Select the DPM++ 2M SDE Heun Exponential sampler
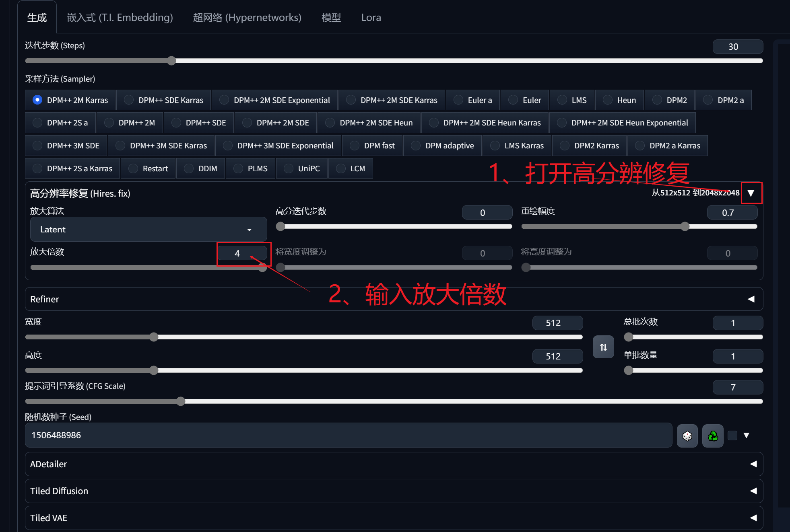Image resolution: width=790 pixels, height=532 pixels. point(623,123)
